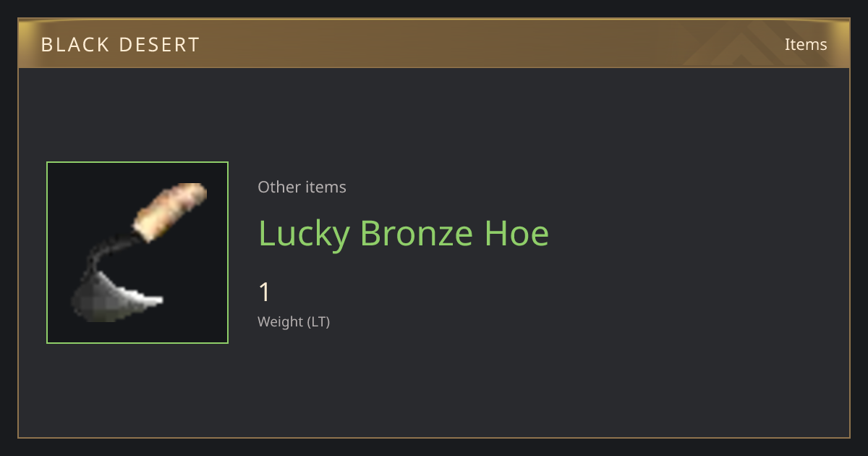The height and width of the screenshot is (456, 868).
Task: Click the word Other in category line
Action: point(279,187)
